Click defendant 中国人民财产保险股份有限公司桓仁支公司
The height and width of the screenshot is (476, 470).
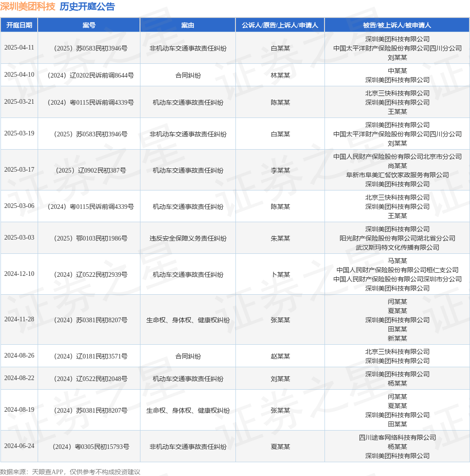point(397,270)
